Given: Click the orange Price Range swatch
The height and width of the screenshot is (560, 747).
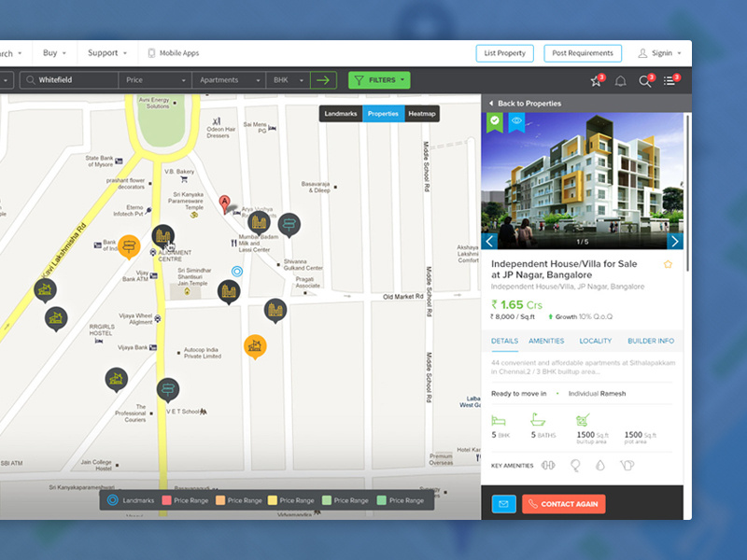Looking at the screenshot, I should 220,500.
